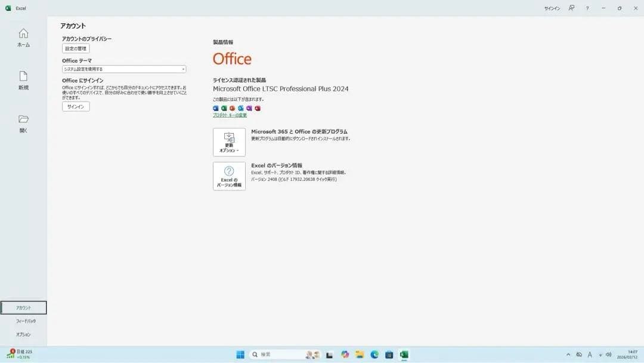The height and width of the screenshot is (363, 644).
Task: Open the PowerPoint product icon
Action: [x=233, y=107]
